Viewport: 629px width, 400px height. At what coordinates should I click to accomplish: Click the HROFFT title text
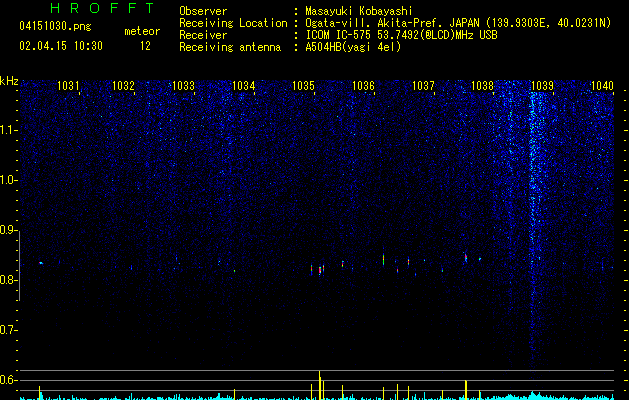click(103, 8)
